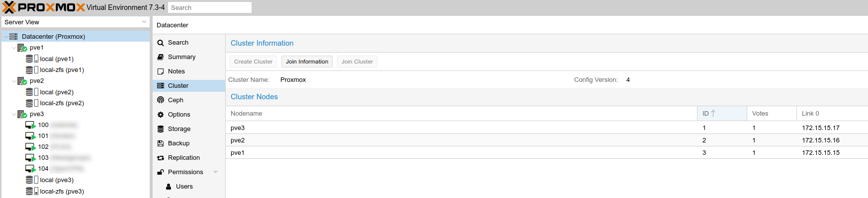Click the Join Information button
Image resolution: width=868 pixels, height=198 pixels.
(x=307, y=62)
